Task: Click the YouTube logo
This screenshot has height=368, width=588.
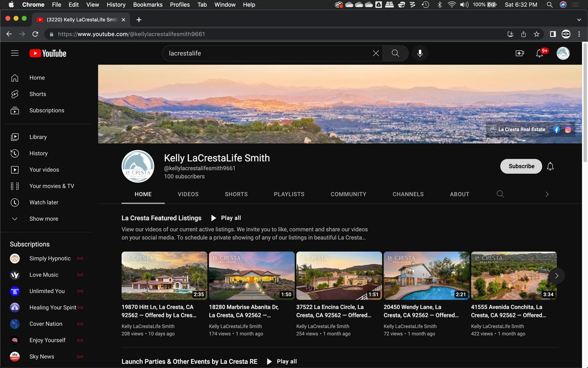Action: click(x=48, y=53)
